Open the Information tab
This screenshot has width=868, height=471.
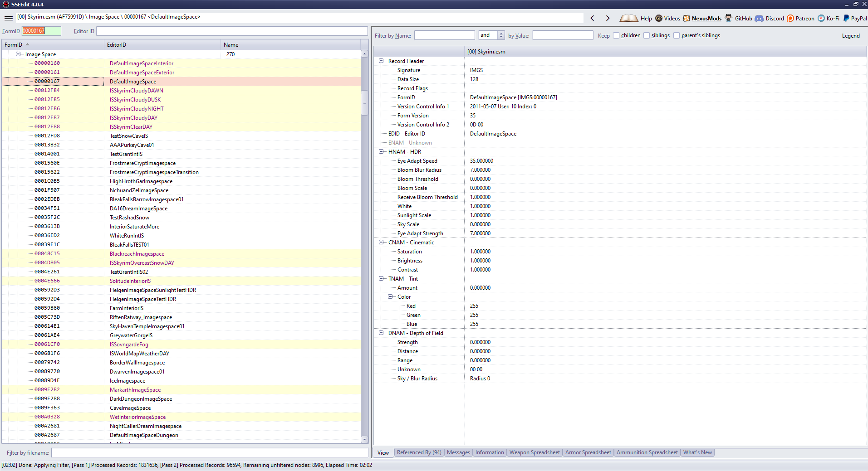coord(490,452)
